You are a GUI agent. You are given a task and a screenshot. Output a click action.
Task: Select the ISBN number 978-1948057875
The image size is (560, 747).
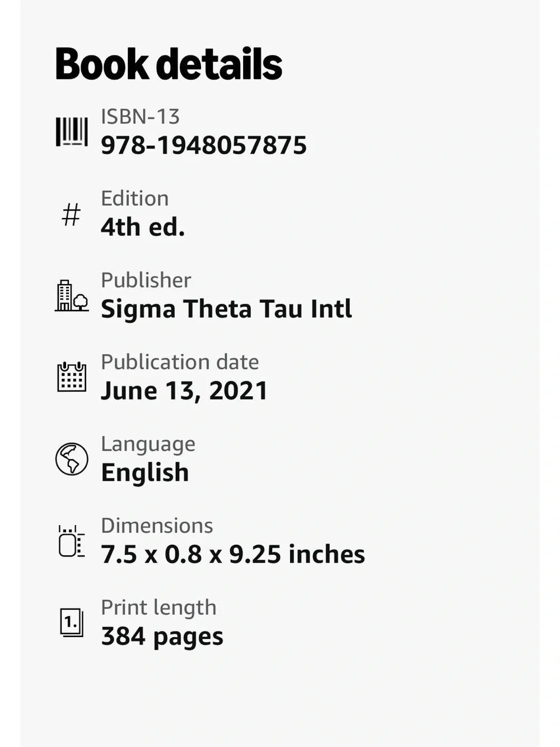pos(204,145)
